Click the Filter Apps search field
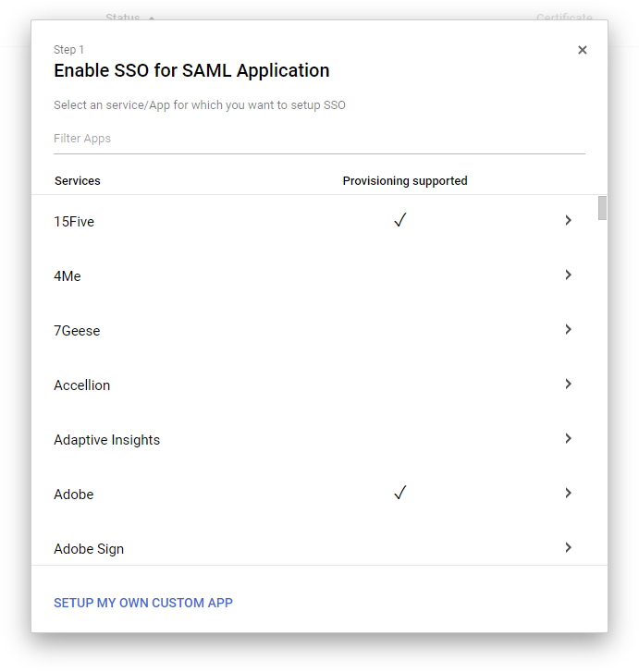This screenshot has height=672, width=639. (x=319, y=139)
